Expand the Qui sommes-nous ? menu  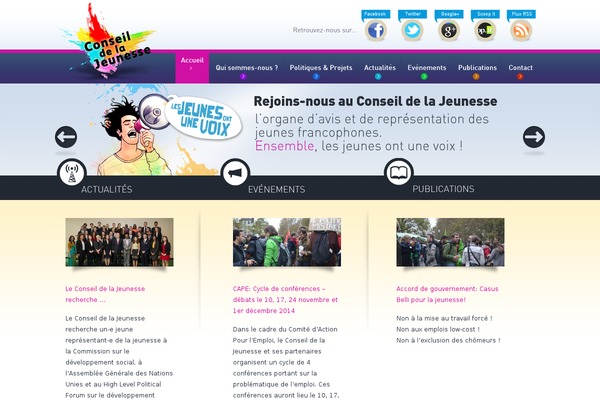[246, 68]
